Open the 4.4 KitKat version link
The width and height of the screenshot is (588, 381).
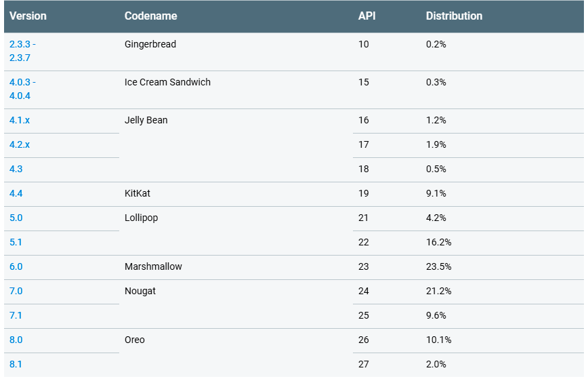[16, 193]
